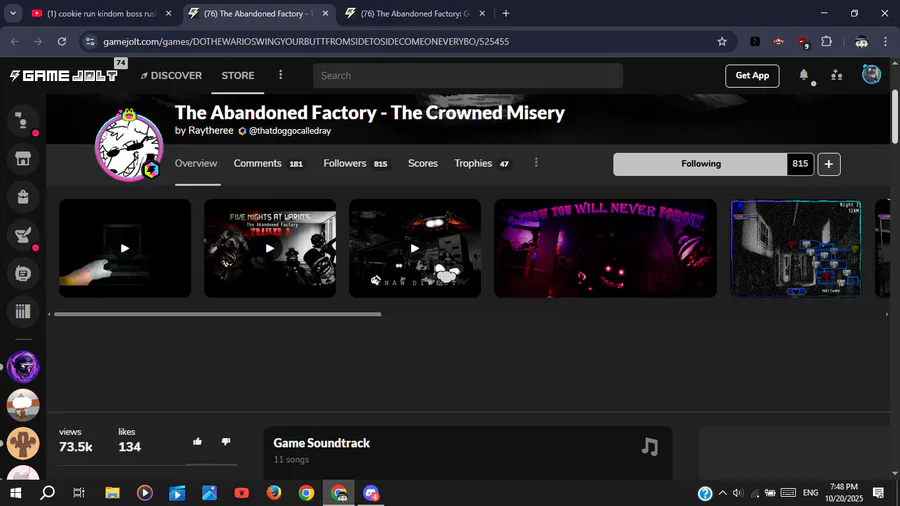Open the sidebar chat icon with red dot
The image size is (900, 506).
click(x=23, y=120)
